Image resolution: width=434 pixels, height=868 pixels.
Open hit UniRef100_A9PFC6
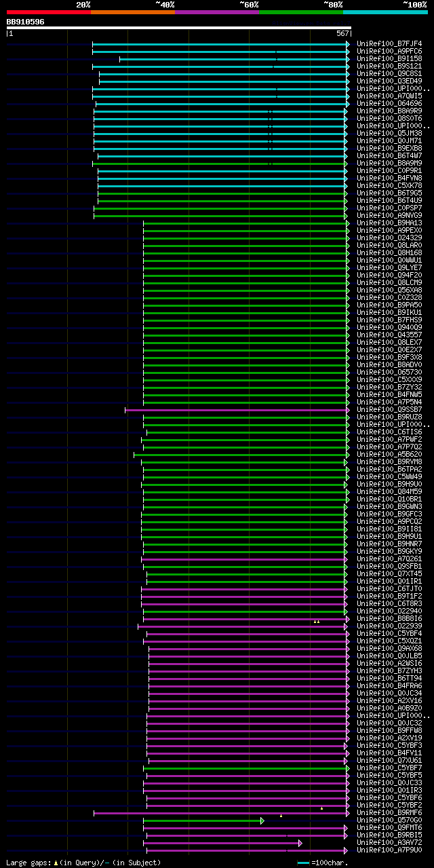pyautogui.click(x=389, y=51)
